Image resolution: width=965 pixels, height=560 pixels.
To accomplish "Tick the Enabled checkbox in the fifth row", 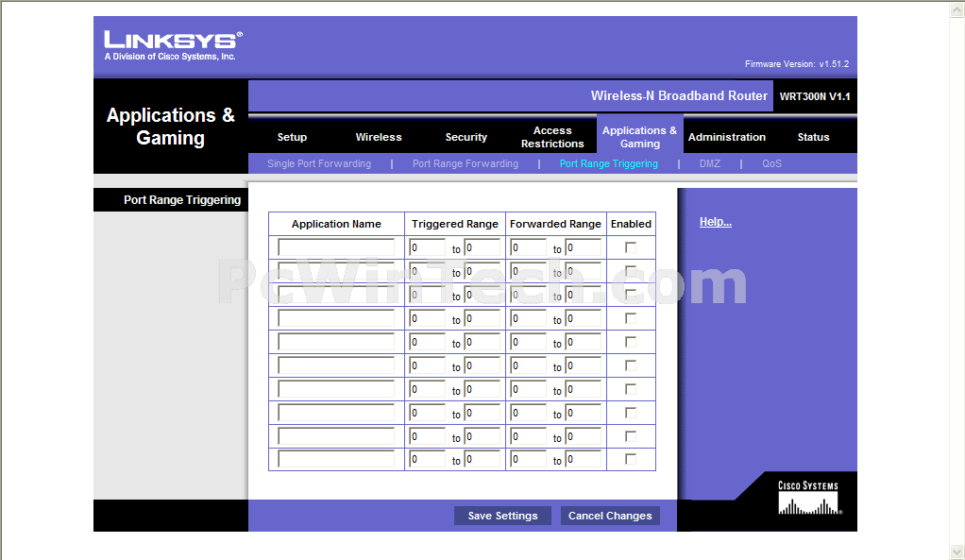I will coord(631,342).
